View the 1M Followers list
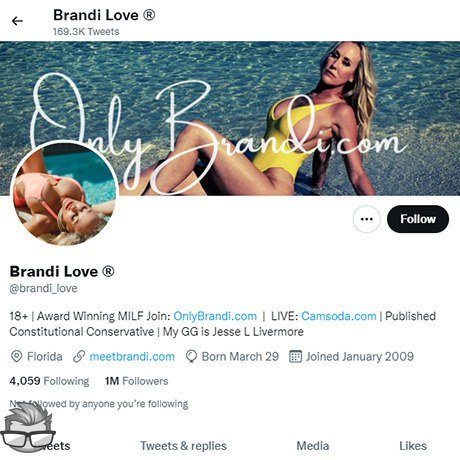Image resolution: width=460 pixels, height=460 pixels. 137,381
